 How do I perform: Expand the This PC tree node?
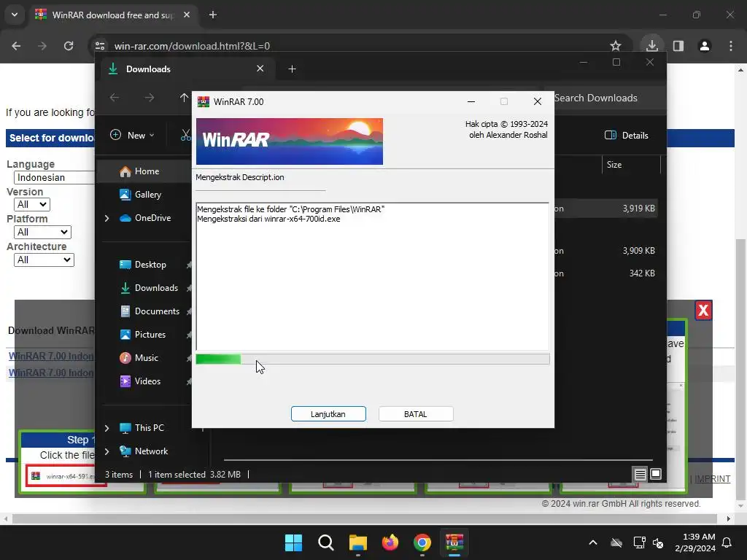(107, 428)
